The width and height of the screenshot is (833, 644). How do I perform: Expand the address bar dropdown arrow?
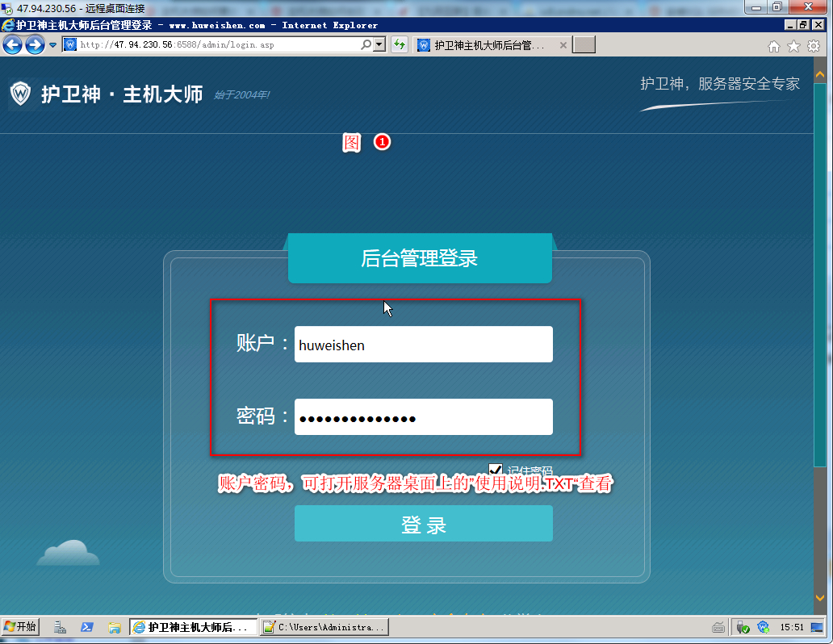[x=379, y=45]
